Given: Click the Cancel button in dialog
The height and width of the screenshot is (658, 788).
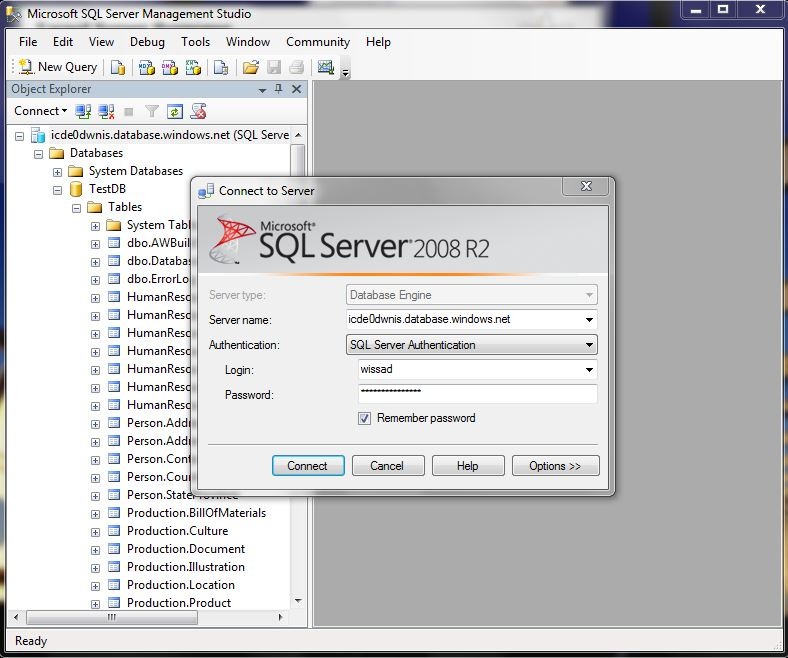Looking at the screenshot, I should tap(388, 465).
